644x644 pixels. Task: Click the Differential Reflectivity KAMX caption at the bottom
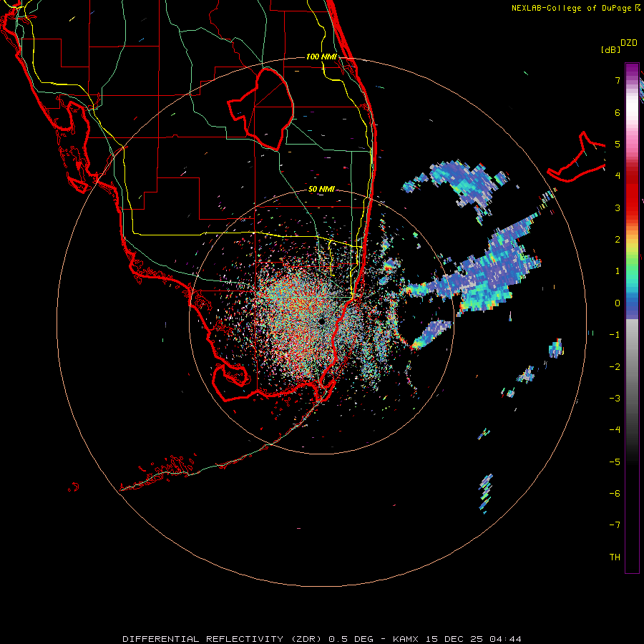tap(322, 639)
